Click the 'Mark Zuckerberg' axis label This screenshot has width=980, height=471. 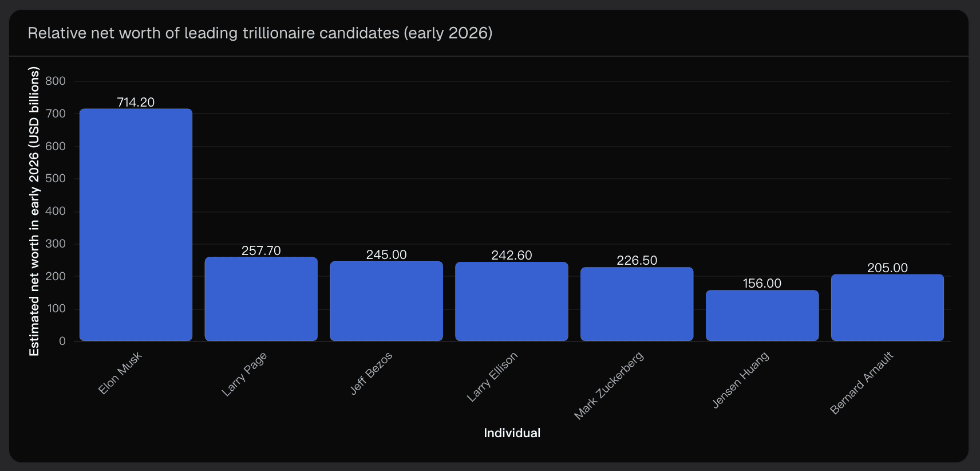point(609,385)
